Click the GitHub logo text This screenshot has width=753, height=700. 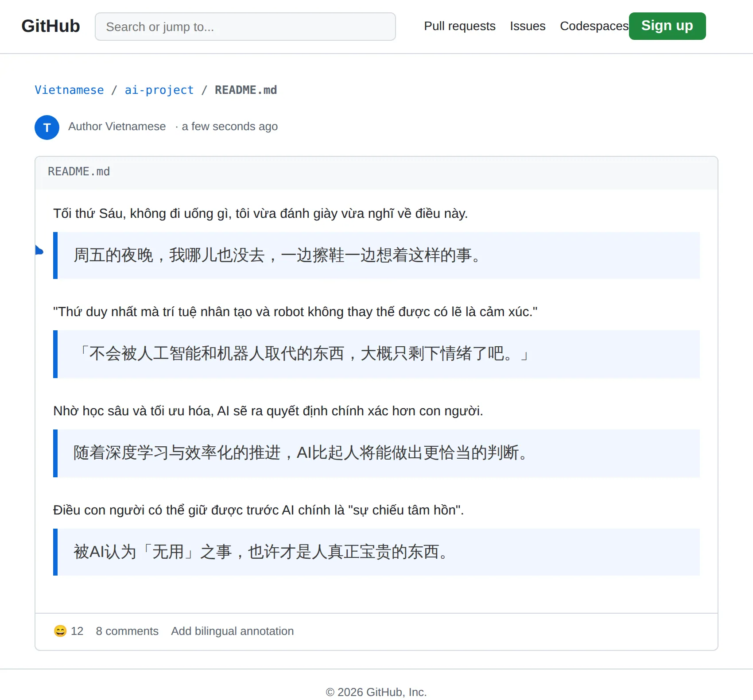(50, 26)
